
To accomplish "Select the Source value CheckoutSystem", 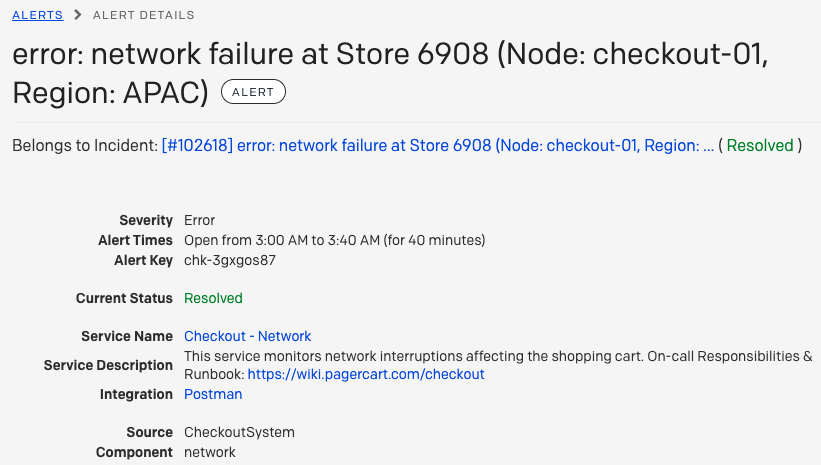I will (x=239, y=432).
